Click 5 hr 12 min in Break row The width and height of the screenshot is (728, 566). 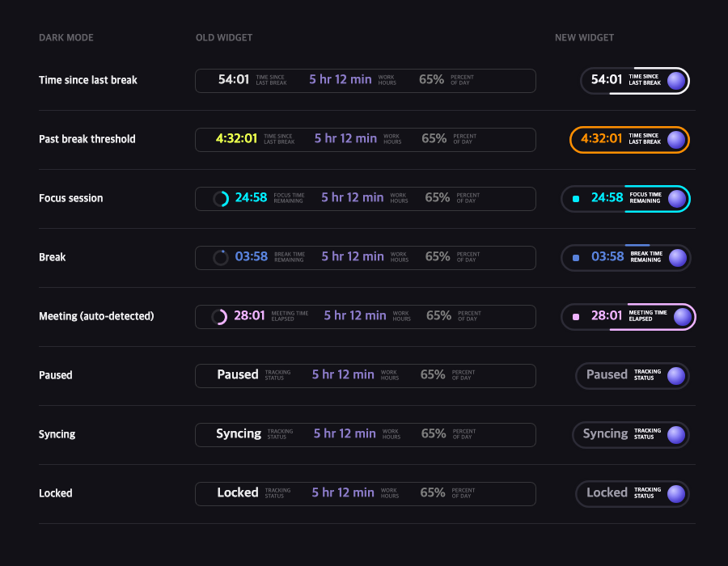(x=353, y=256)
